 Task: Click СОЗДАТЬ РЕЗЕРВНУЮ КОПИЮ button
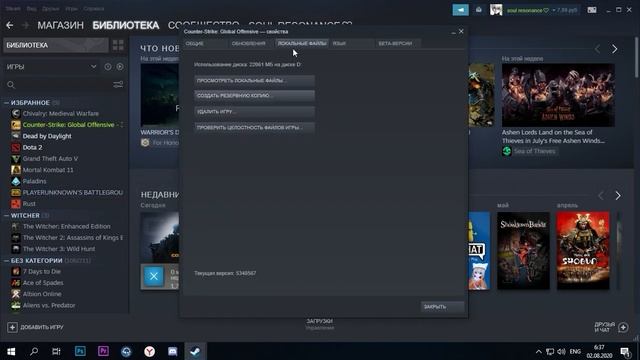(254, 96)
